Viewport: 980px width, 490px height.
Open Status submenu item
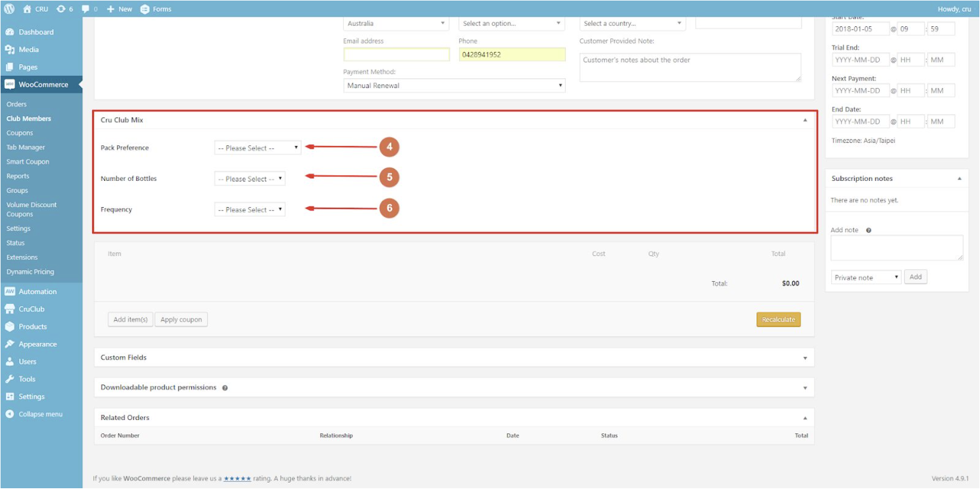tap(15, 243)
